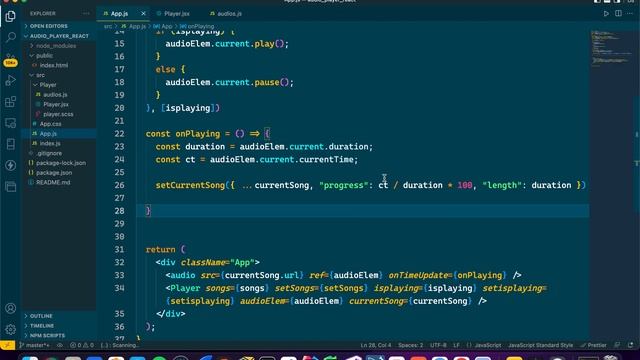Click the remote window indicator in status bar
Viewport: 640px width, 360px height.
point(7,345)
